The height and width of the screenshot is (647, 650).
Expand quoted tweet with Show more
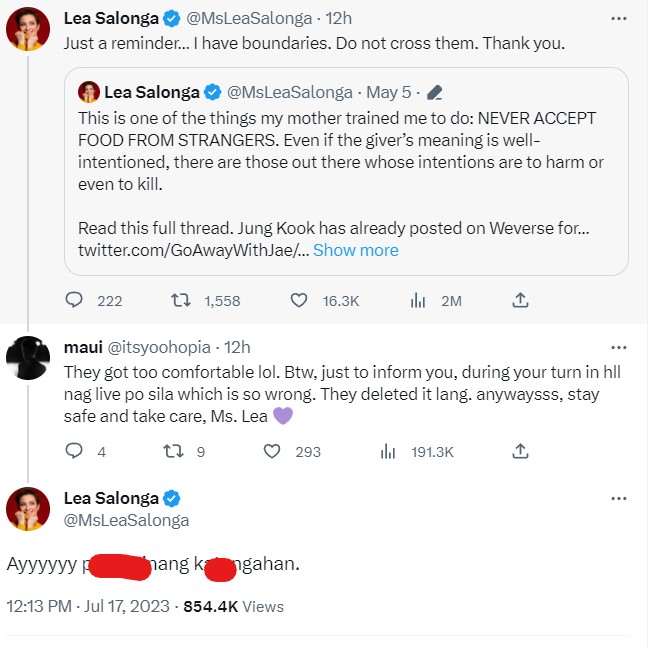coord(355,250)
